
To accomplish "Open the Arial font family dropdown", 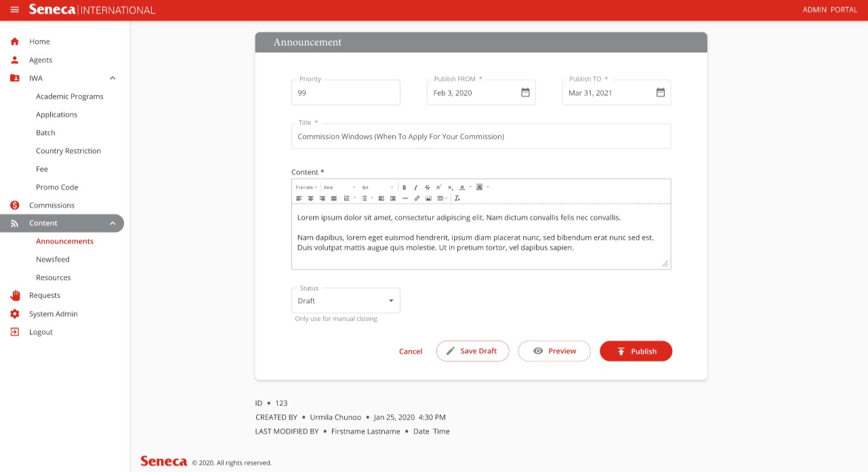I will click(339, 187).
